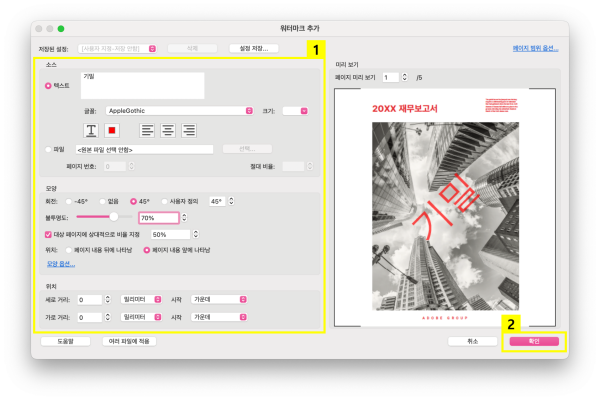Open the 모양 옵션... link
The height and width of the screenshot is (400, 600).
61,264
